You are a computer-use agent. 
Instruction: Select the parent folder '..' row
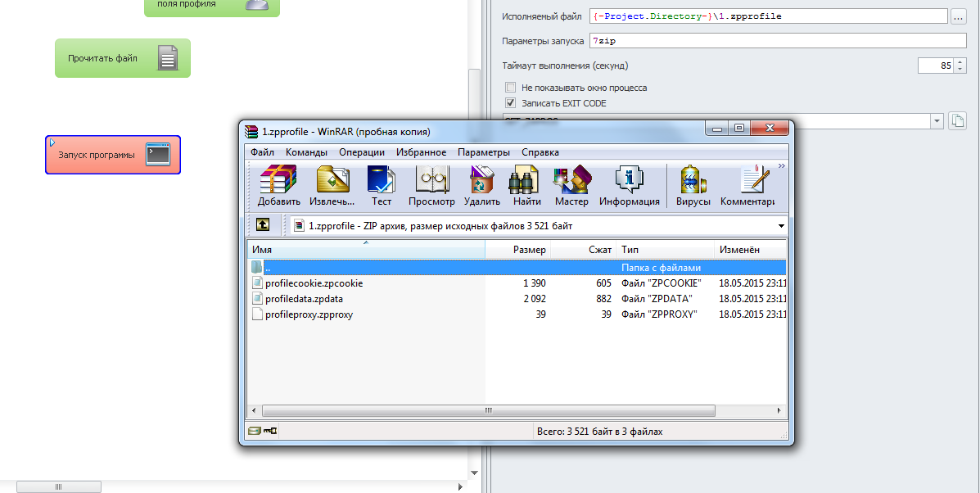pos(517,268)
